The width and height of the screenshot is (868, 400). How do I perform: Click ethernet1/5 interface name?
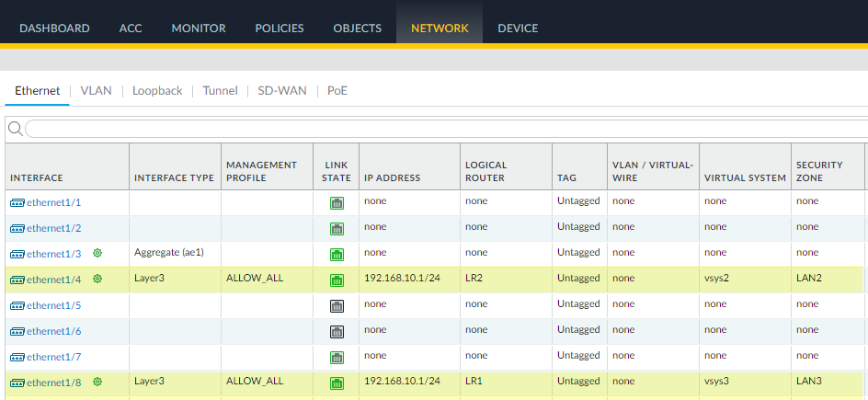coord(54,305)
